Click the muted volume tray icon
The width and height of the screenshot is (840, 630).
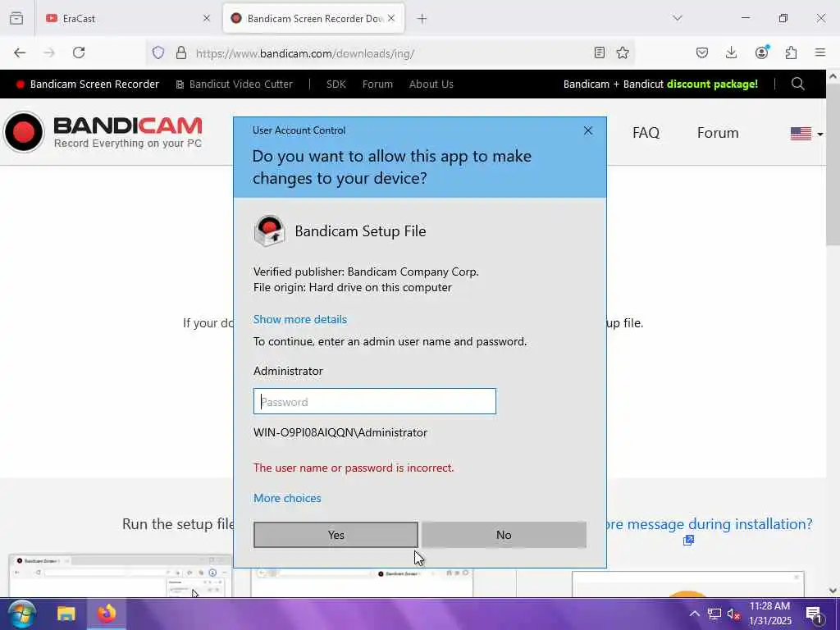pos(733,614)
